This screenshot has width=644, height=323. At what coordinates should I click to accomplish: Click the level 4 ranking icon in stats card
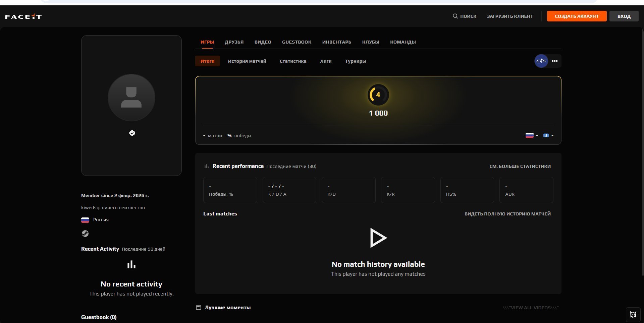pyautogui.click(x=546, y=135)
